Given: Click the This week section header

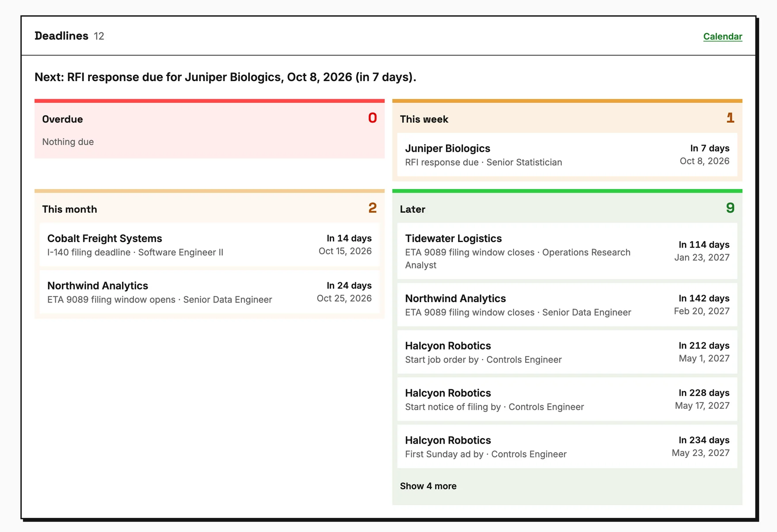Looking at the screenshot, I should coord(424,119).
